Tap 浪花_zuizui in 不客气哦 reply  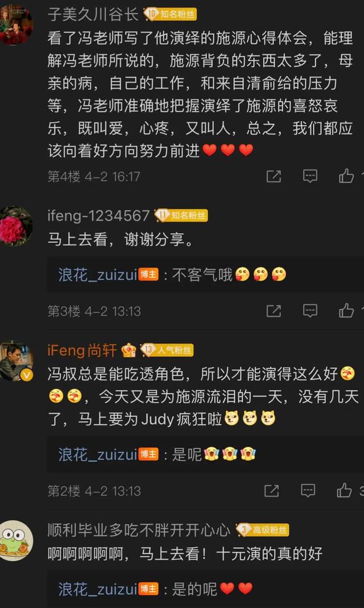coord(98,275)
